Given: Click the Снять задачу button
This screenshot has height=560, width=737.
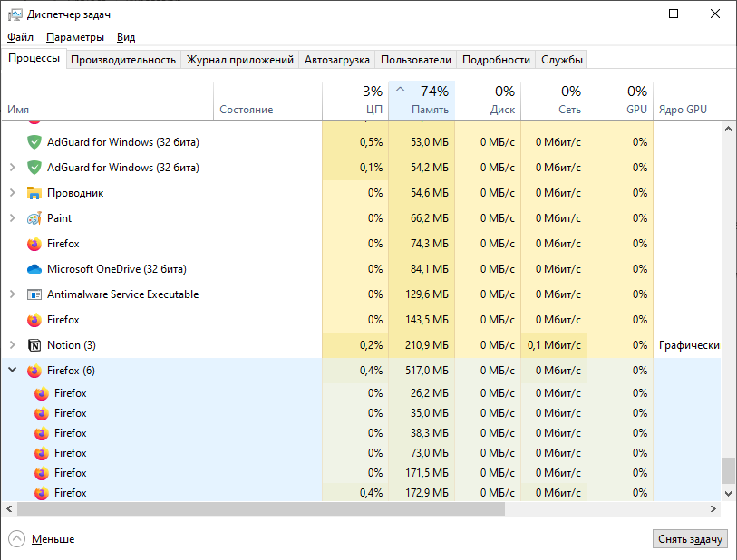Looking at the screenshot, I should [688, 538].
